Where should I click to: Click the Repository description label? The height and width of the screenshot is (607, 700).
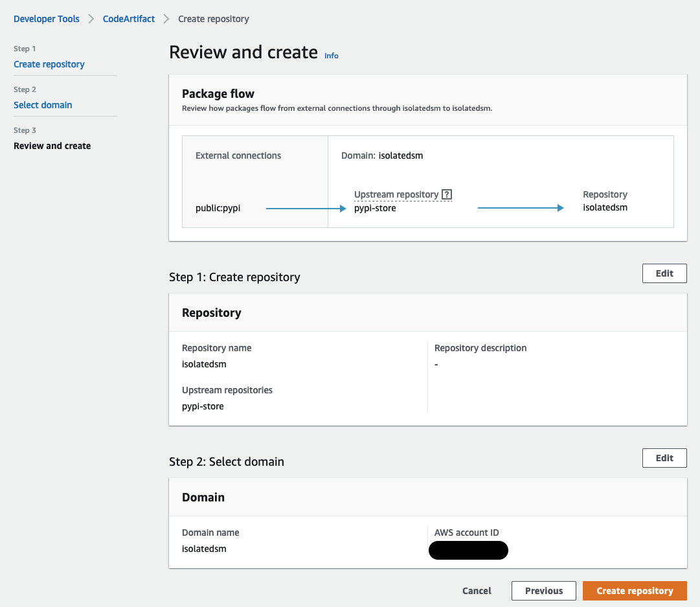(480, 348)
